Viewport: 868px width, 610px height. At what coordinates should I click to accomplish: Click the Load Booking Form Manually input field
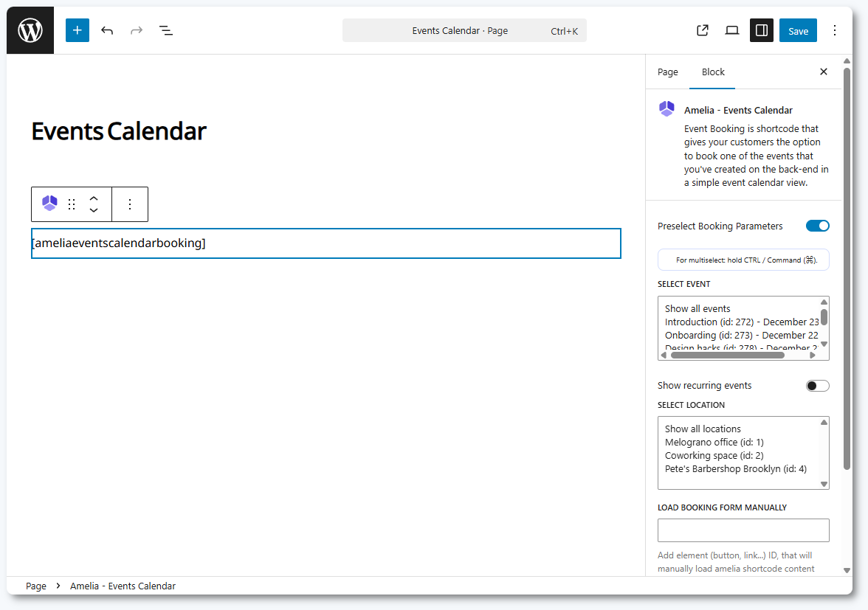click(743, 530)
